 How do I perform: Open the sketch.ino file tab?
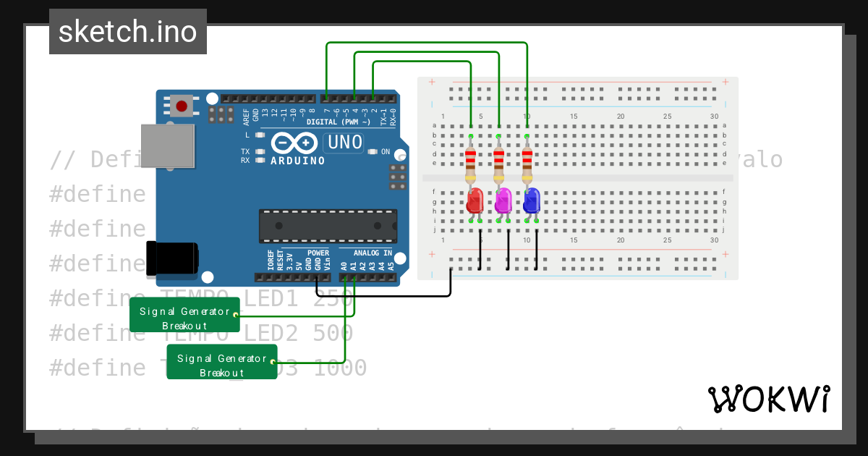pyautogui.click(x=128, y=32)
